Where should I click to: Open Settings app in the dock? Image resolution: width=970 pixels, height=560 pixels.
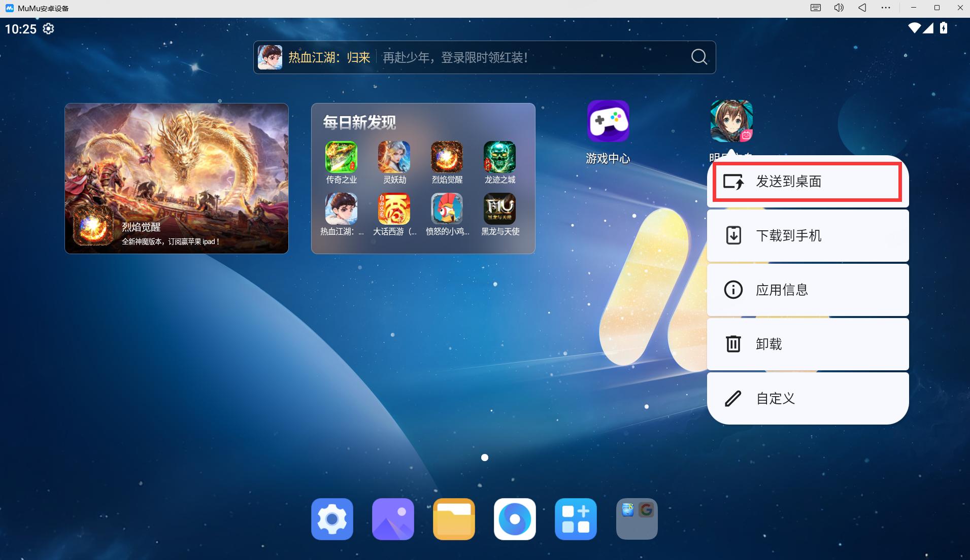tap(332, 519)
